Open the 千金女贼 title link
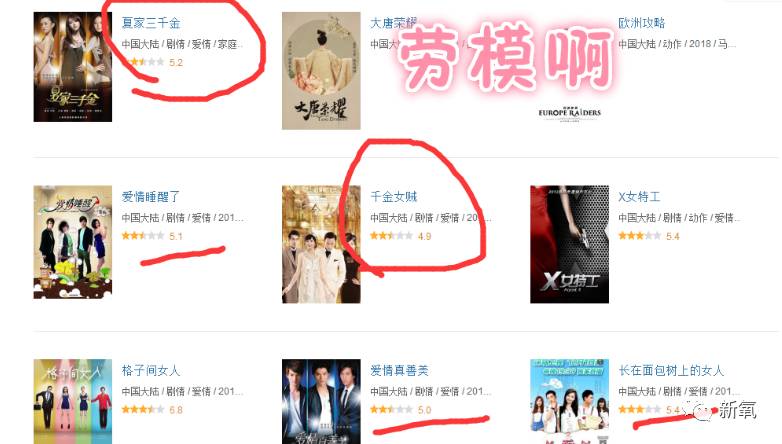Image resolution: width=782 pixels, height=444 pixels. pos(393,197)
